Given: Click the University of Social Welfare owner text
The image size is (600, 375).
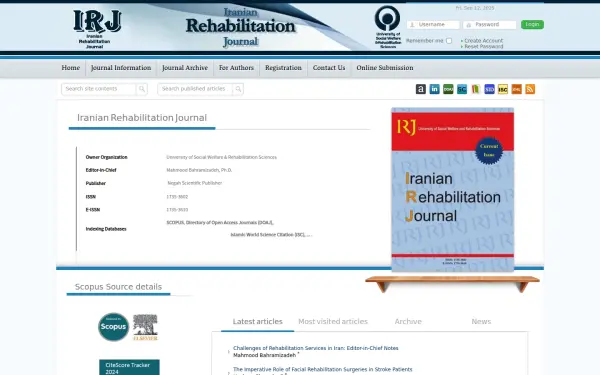Looking at the screenshot, I should [222, 157].
